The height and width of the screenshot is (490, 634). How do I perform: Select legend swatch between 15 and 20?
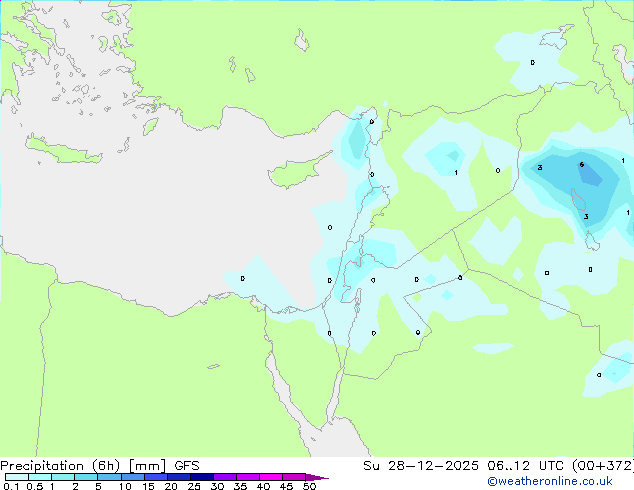[x=156, y=477]
